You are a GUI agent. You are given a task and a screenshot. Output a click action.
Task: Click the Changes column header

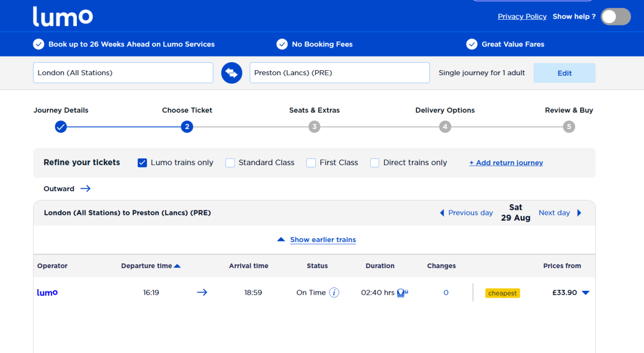[x=441, y=266]
